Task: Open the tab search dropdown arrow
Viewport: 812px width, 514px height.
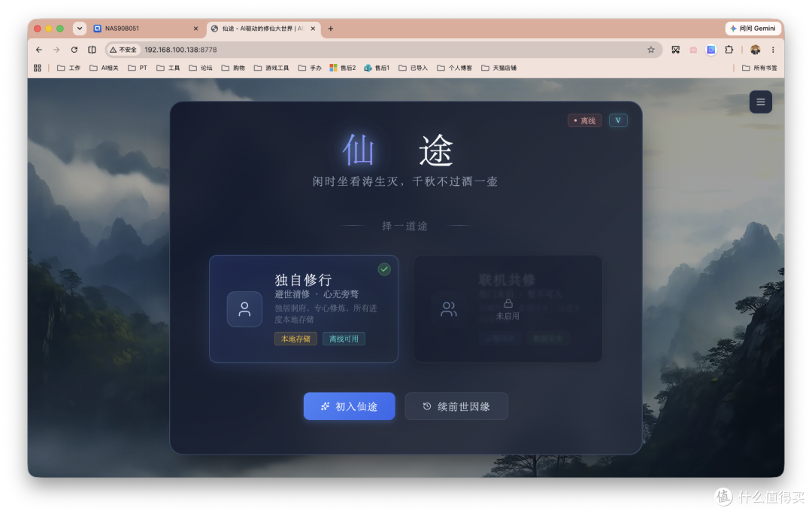Action: [x=79, y=29]
